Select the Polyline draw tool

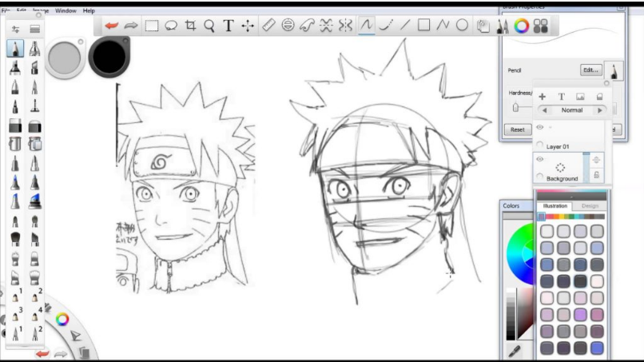[x=443, y=25]
